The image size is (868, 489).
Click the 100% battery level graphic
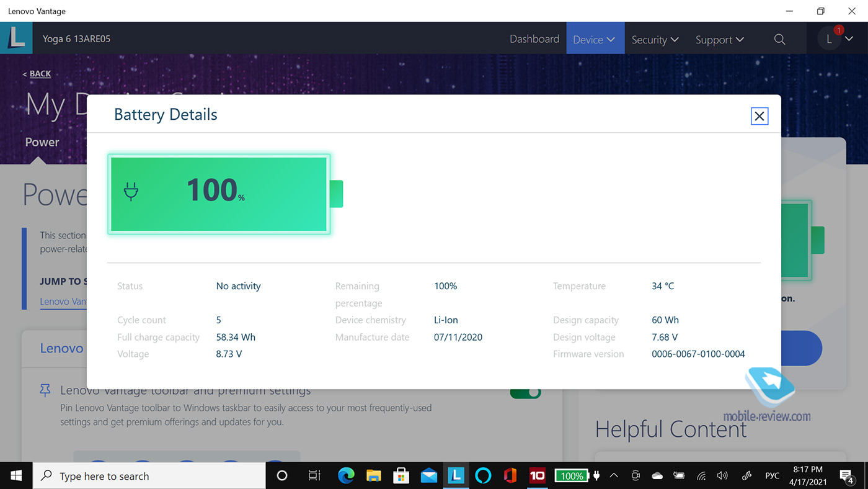(x=225, y=194)
